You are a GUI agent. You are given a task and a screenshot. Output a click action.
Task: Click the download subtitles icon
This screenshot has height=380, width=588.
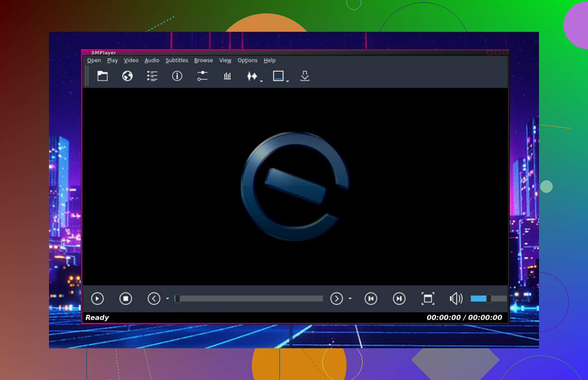305,76
